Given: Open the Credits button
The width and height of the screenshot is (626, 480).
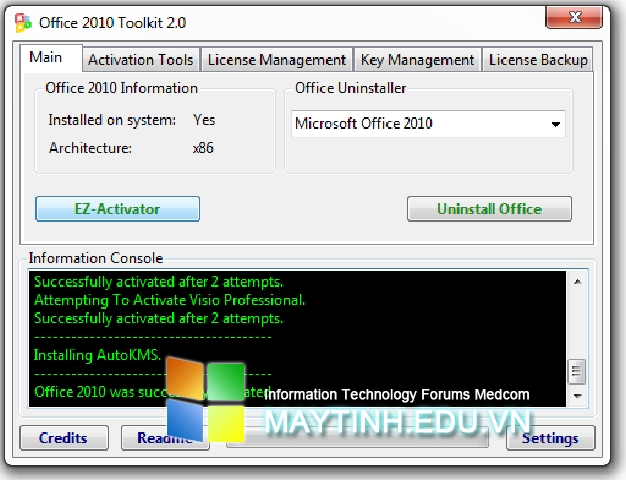Looking at the screenshot, I should [x=64, y=438].
